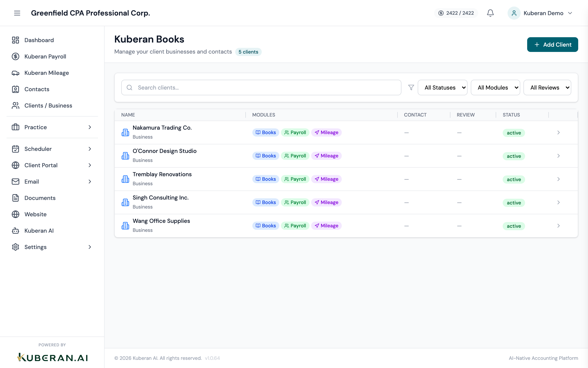Click the Settings gear icon

(16, 247)
